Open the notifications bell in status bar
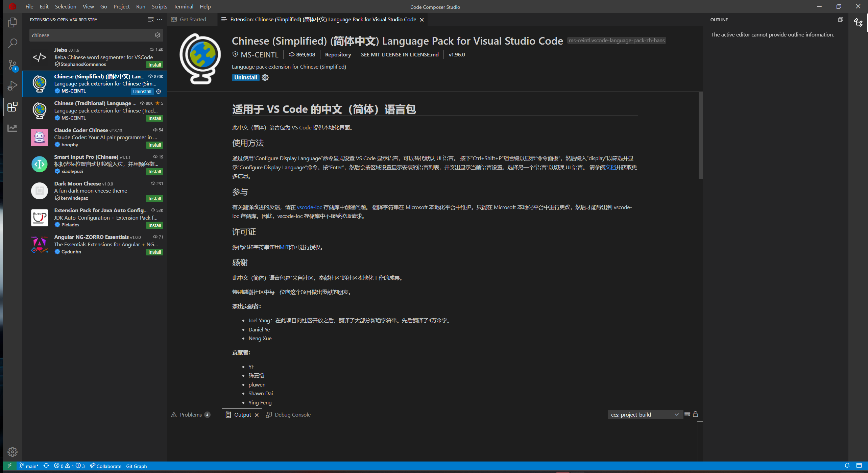Image resolution: width=868 pixels, height=473 pixels. (847, 466)
